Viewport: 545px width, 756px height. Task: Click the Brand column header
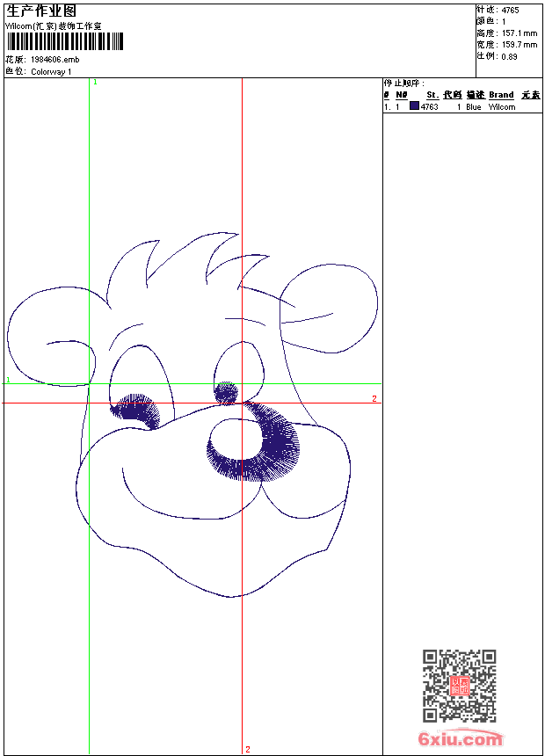tap(501, 95)
